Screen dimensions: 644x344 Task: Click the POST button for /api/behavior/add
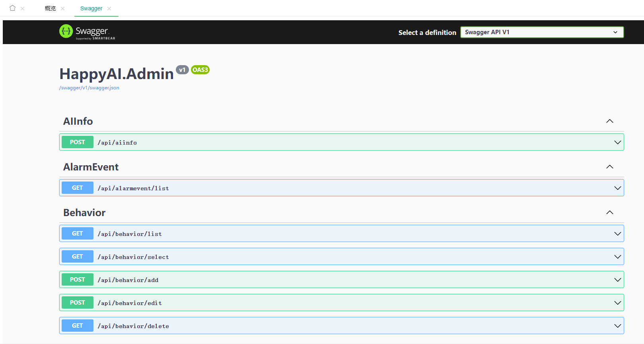coord(78,280)
